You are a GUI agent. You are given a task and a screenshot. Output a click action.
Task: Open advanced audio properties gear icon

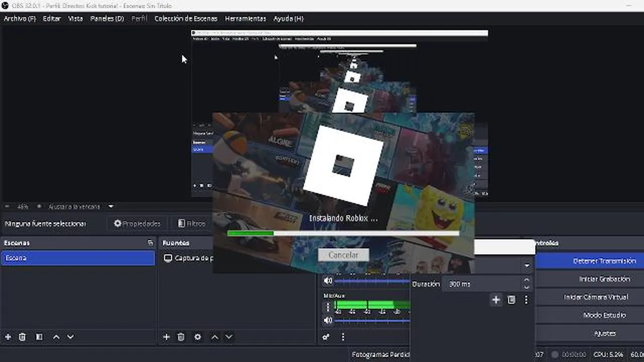[326, 337]
